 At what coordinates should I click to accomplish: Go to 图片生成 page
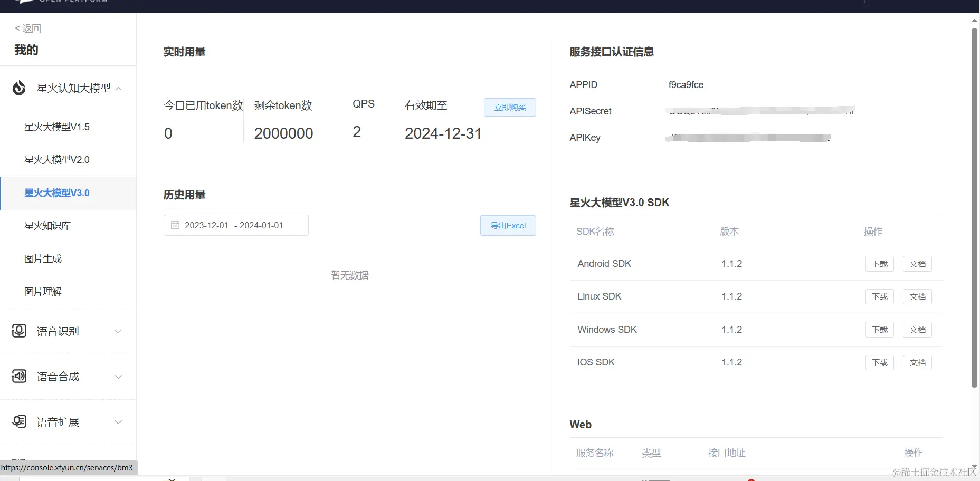coord(43,258)
